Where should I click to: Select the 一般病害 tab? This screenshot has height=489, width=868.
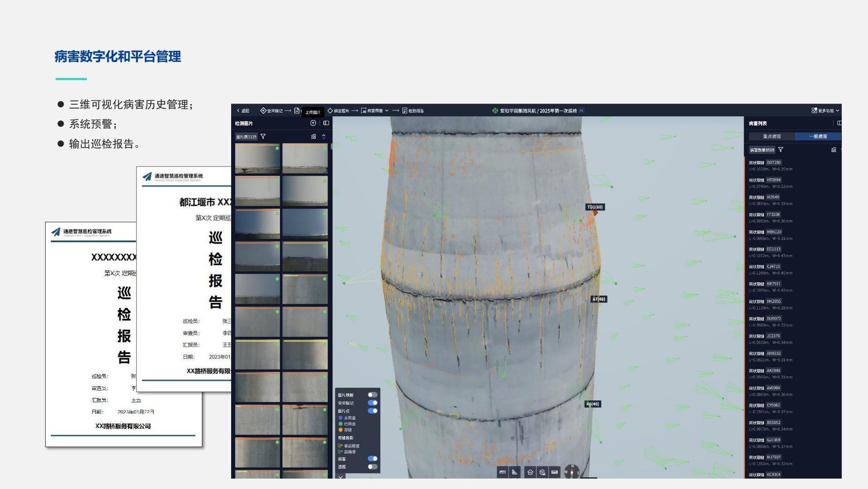(x=818, y=136)
